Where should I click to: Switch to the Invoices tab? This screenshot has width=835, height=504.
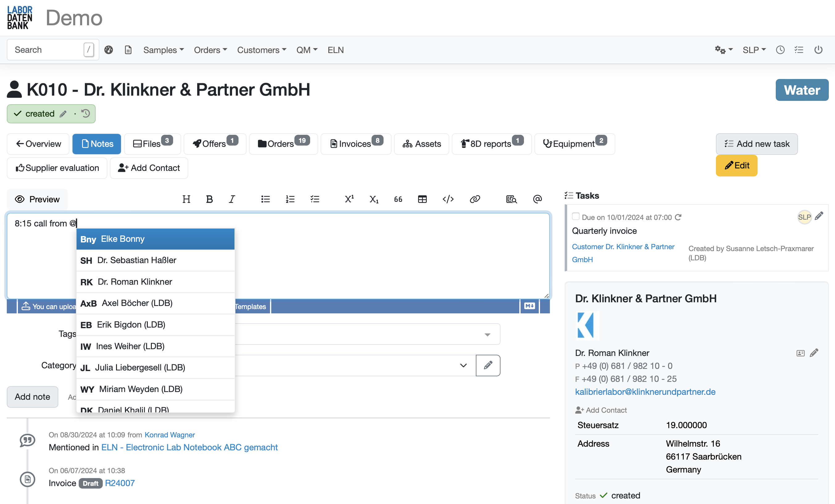(355, 144)
